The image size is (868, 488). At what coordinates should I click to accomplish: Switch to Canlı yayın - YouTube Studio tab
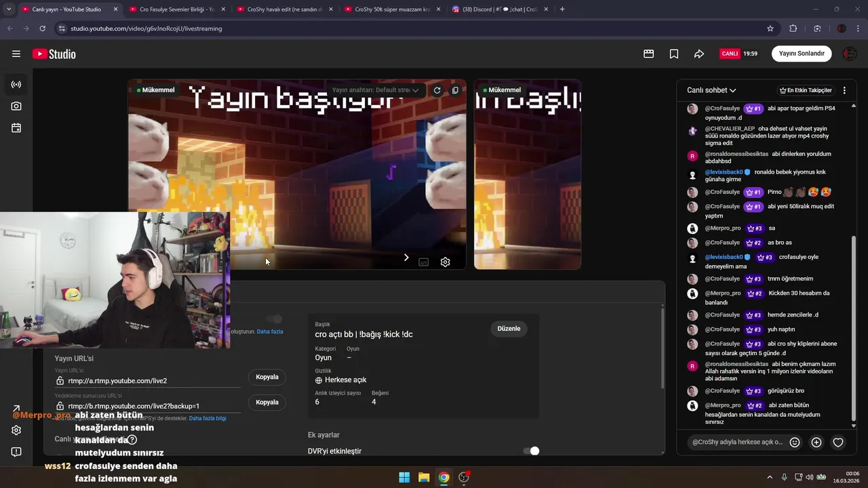[x=69, y=9]
